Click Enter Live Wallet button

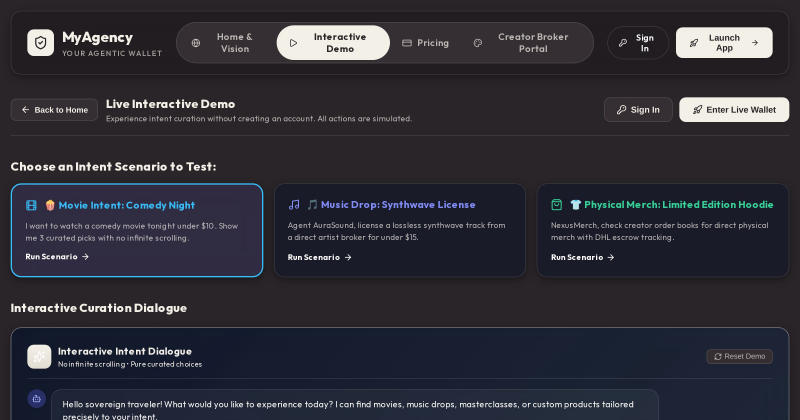click(x=734, y=110)
